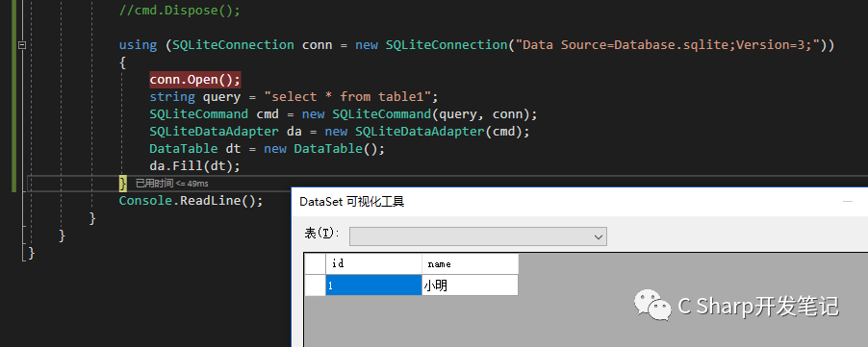
Task: Click the DataSet 可视化工具 title bar
Action: [579, 202]
